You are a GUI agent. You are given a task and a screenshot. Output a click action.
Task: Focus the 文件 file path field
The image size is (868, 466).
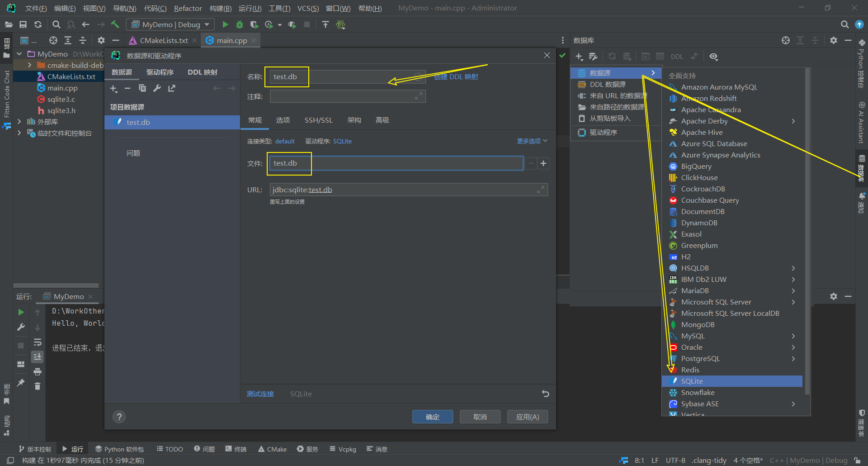[396, 163]
